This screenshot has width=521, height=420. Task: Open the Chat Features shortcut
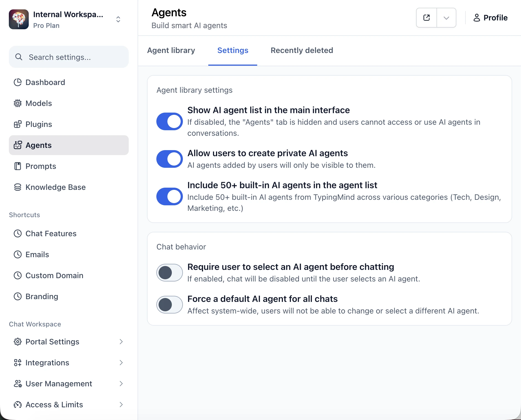[x=69, y=233]
